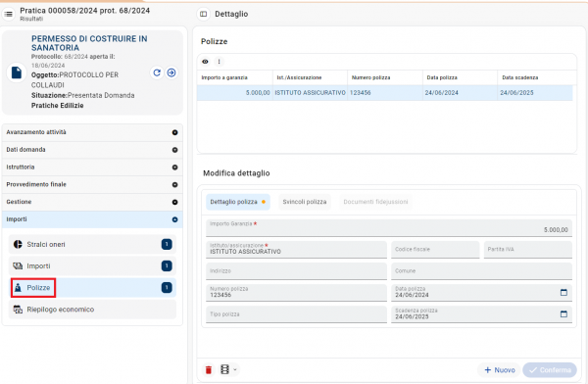Click the count badge on Stralci oneri

tap(167, 244)
